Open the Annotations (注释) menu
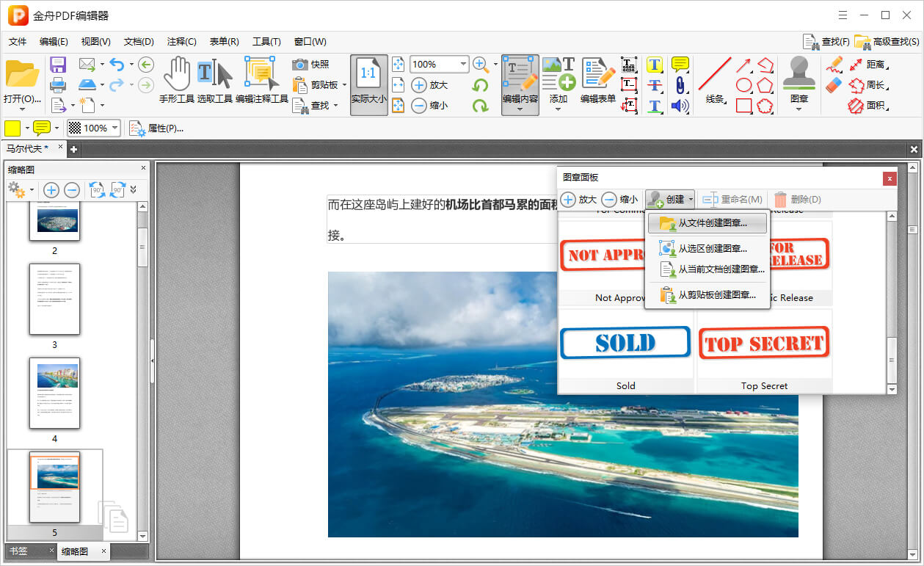The image size is (924, 566). click(181, 42)
